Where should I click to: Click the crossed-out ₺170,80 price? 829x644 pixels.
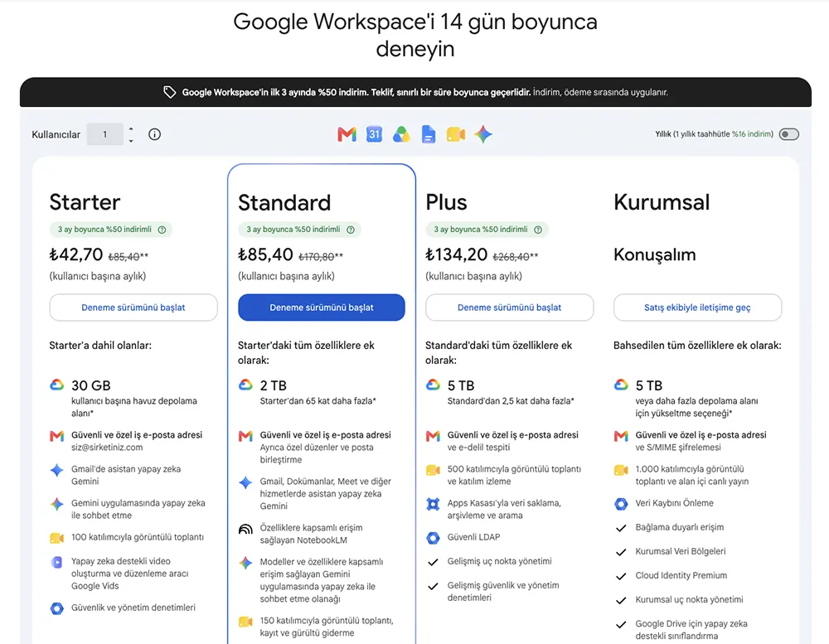(316, 256)
